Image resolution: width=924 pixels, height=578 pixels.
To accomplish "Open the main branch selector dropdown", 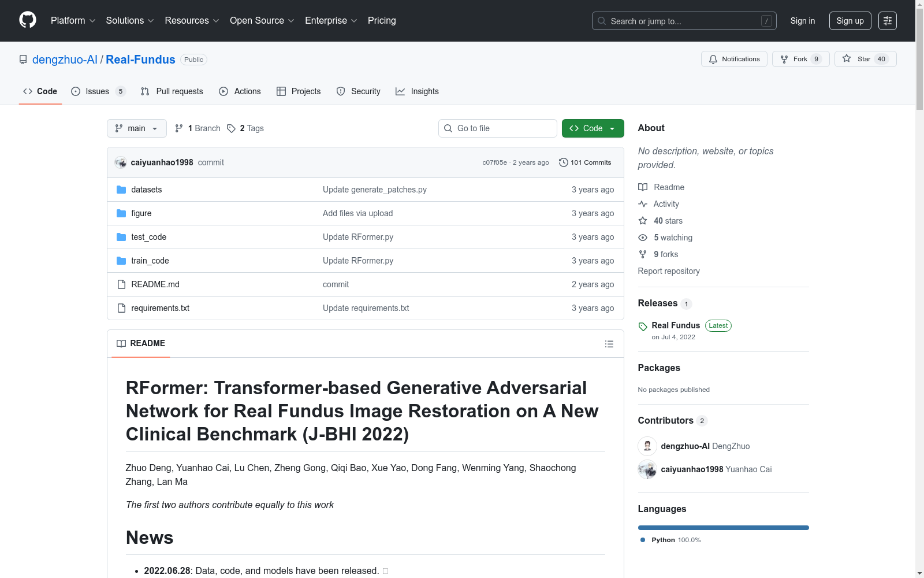I will point(137,128).
